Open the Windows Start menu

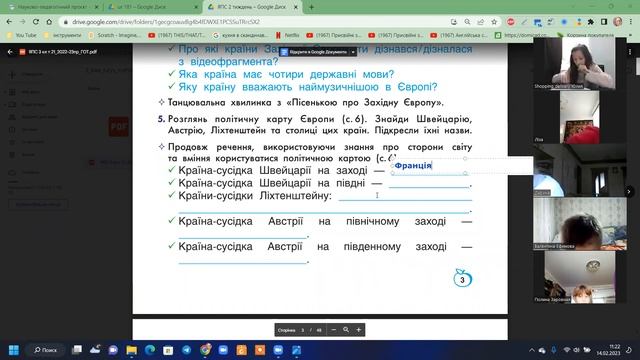(x=13, y=350)
